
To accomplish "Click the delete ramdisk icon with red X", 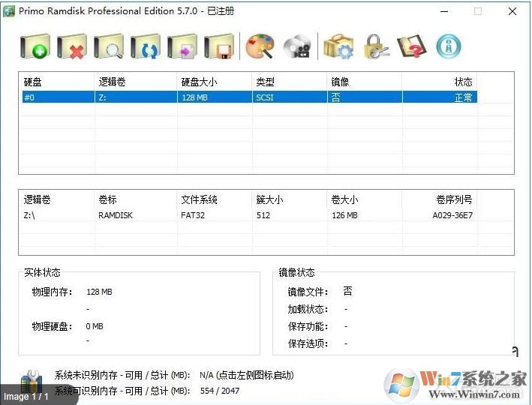I will click(x=71, y=46).
